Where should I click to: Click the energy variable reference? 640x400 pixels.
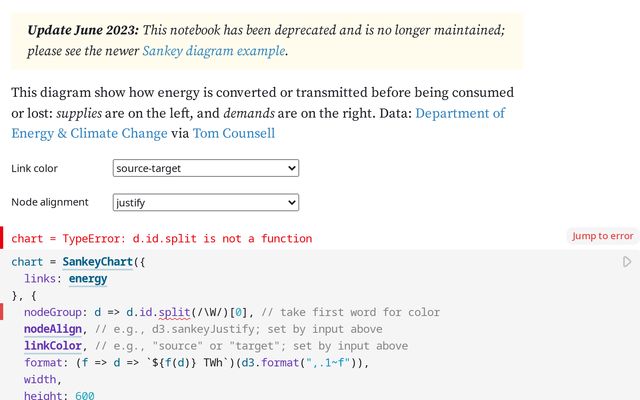[88, 279]
